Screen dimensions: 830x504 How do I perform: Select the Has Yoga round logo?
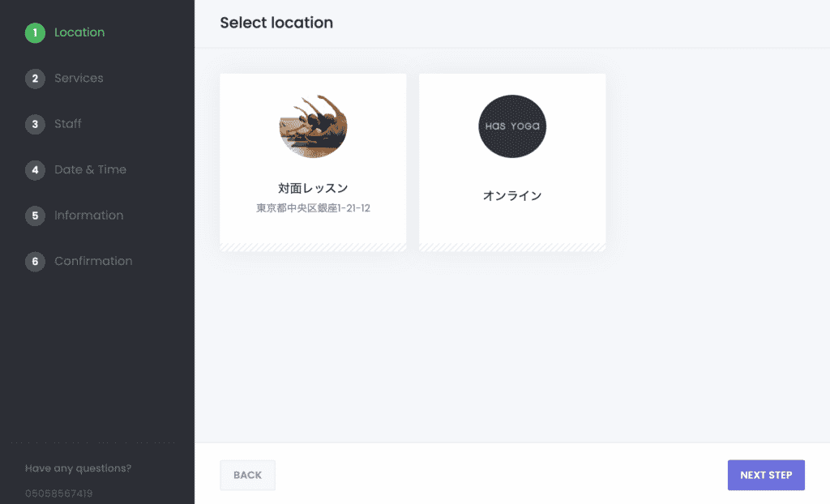coord(512,126)
